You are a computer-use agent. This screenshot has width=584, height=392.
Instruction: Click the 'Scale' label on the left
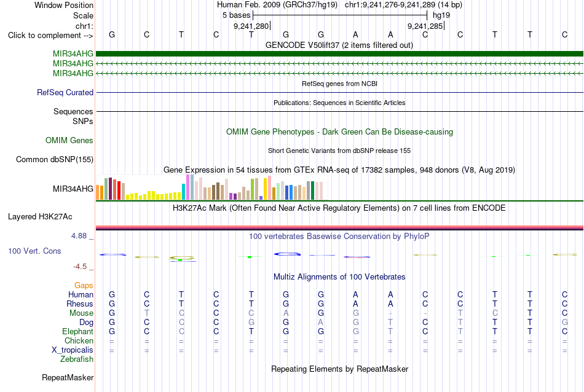pyautogui.click(x=83, y=15)
